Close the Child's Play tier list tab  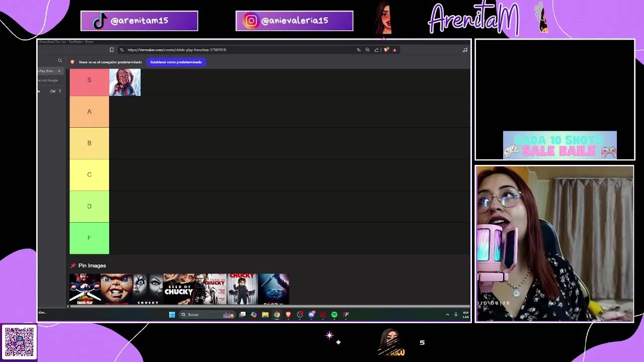coord(59,71)
